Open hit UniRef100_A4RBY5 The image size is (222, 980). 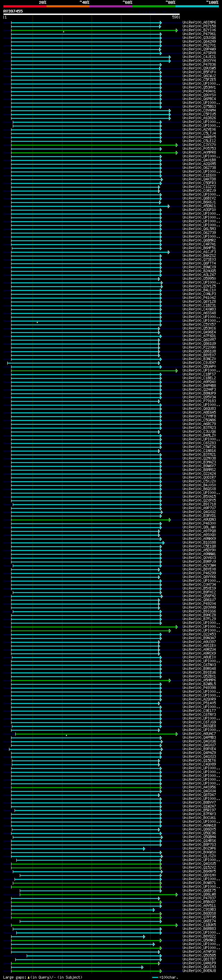pyautogui.click(x=199, y=137)
